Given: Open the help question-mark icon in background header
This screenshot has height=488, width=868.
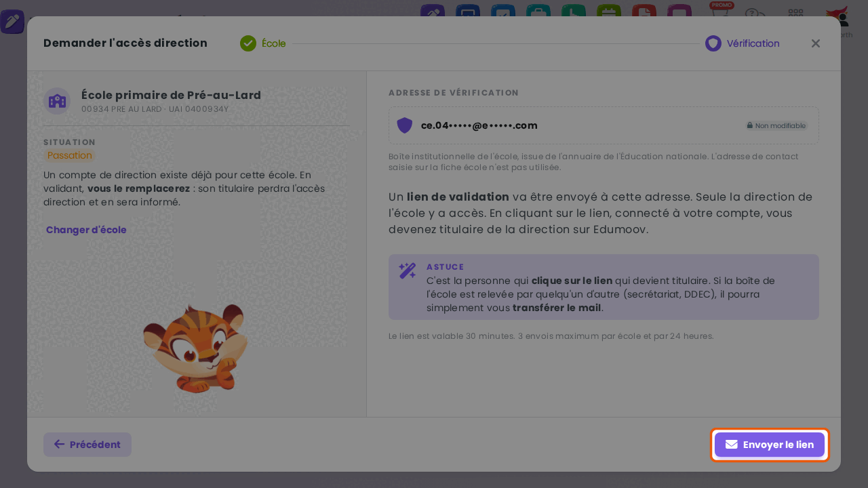Looking at the screenshot, I should (755, 15).
